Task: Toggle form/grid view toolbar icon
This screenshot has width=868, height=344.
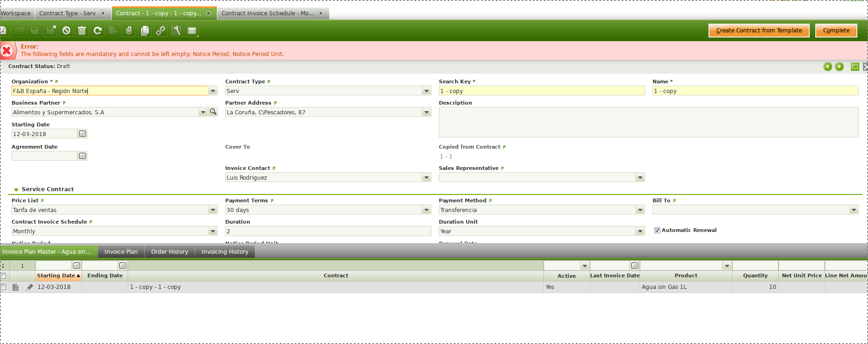Action: [x=192, y=31]
